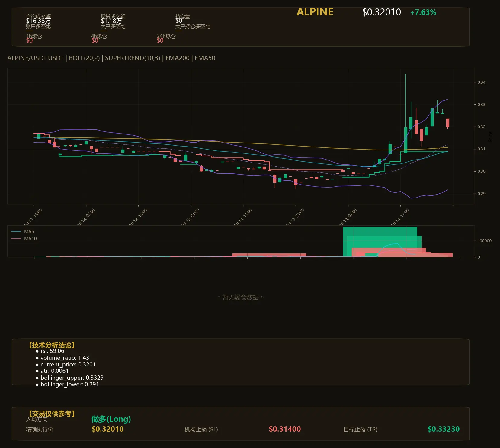This screenshot has height=448, width=500.
Task: Click the atr: 0.0061 entry
Action: coord(54,371)
